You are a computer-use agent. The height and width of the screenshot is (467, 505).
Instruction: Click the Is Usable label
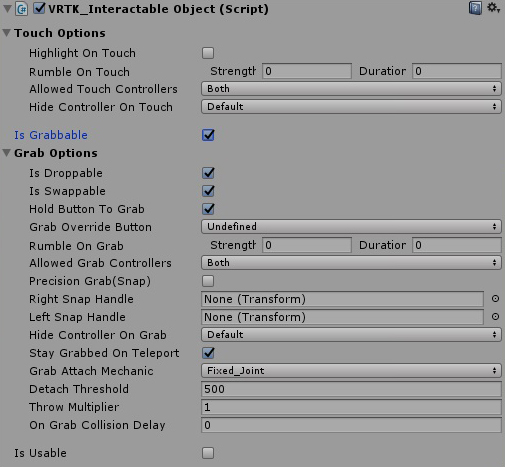coord(40,453)
